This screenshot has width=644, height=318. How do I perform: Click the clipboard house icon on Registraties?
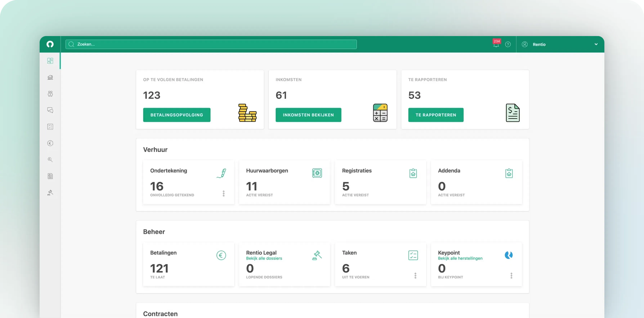tap(413, 173)
